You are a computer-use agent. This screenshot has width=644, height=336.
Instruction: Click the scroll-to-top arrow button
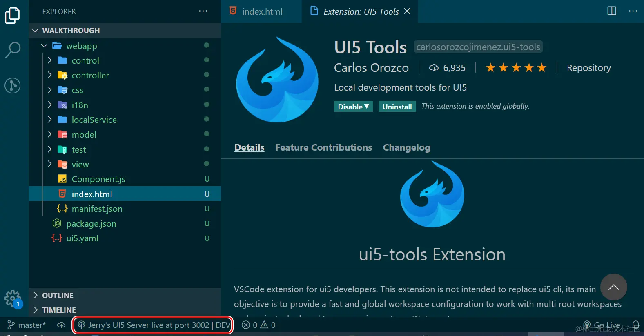[613, 287]
